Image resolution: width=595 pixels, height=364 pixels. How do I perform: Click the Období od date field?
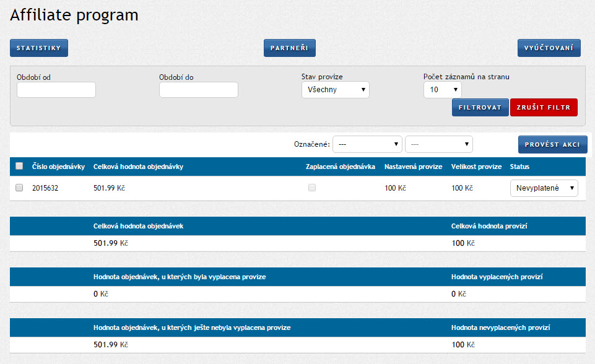click(x=56, y=90)
